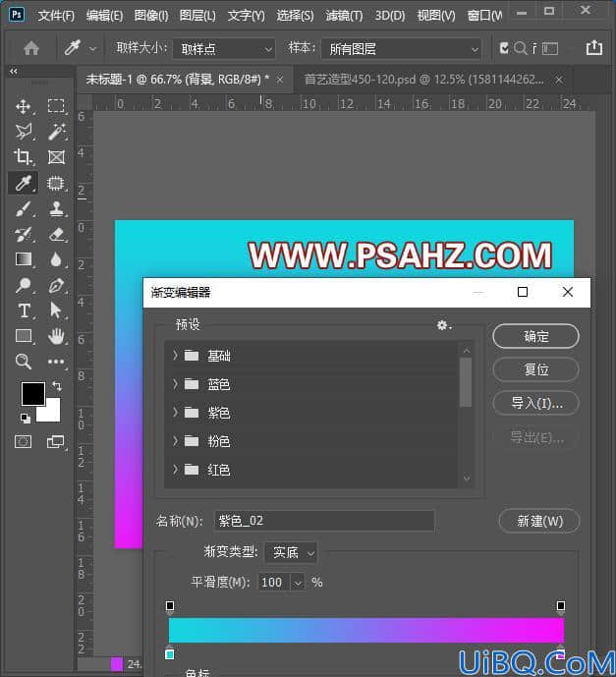Viewport: 616px width, 677px height.
Task: Open the 图像(I) menu
Action: pyautogui.click(x=151, y=16)
